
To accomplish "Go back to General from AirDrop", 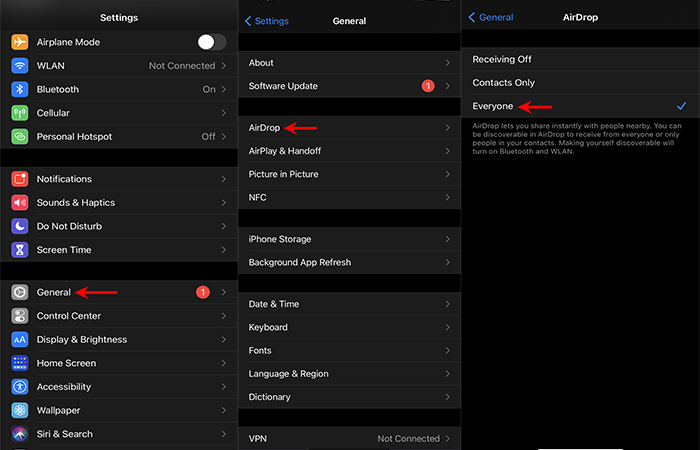I will point(491,17).
